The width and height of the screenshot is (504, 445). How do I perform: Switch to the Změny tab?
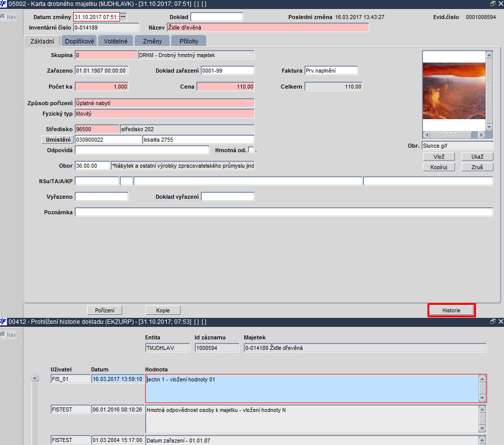[x=152, y=41]
